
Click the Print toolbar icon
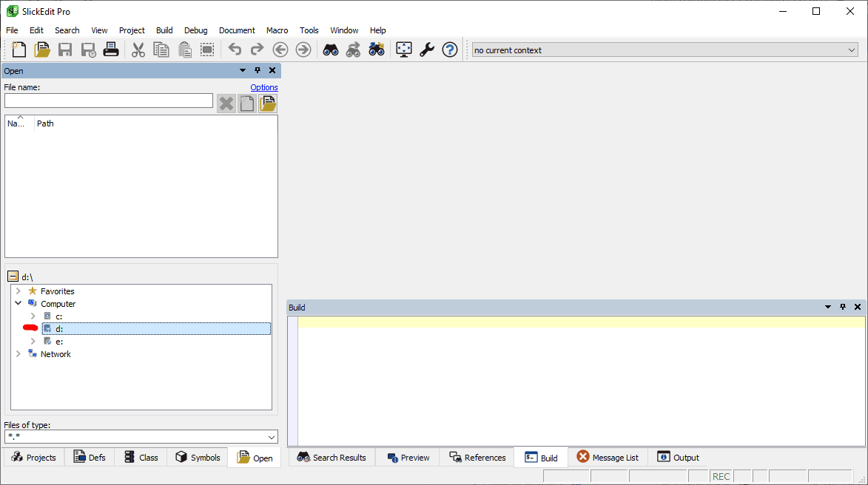[x=111, y=50]
